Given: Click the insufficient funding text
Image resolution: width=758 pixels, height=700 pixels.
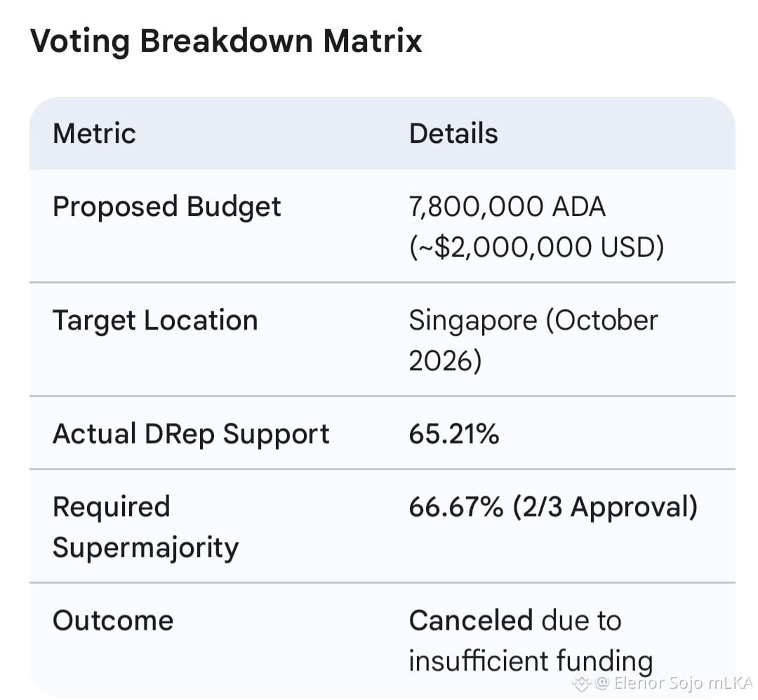Looking at the screenshot, I should click(x=531, y=661).
